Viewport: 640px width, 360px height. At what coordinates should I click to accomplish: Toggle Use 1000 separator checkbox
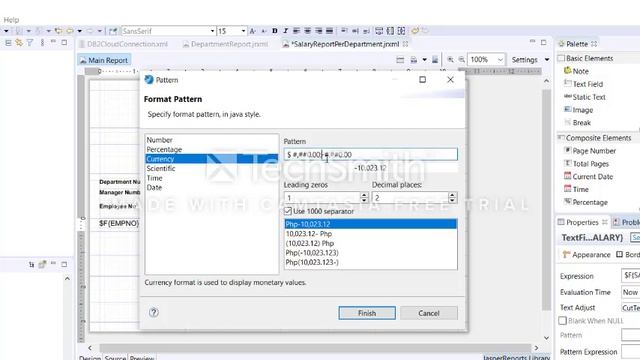(x=288, y=211)
